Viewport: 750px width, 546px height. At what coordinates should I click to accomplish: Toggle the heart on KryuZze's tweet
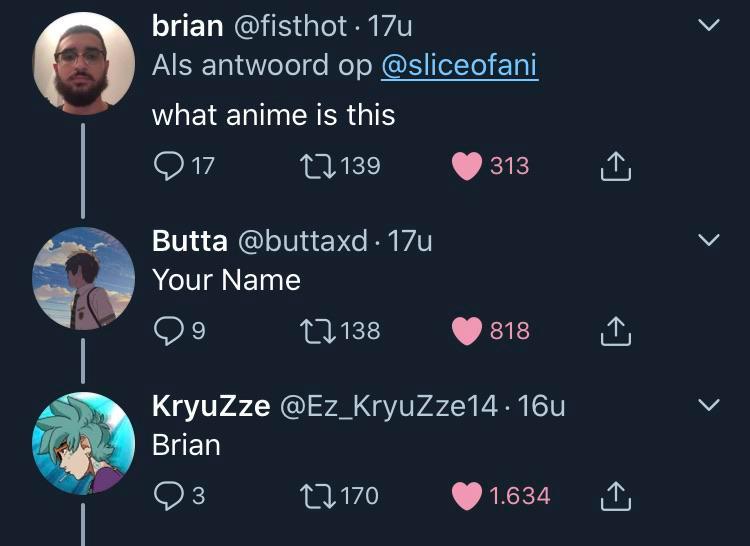(x=467, y=495)
